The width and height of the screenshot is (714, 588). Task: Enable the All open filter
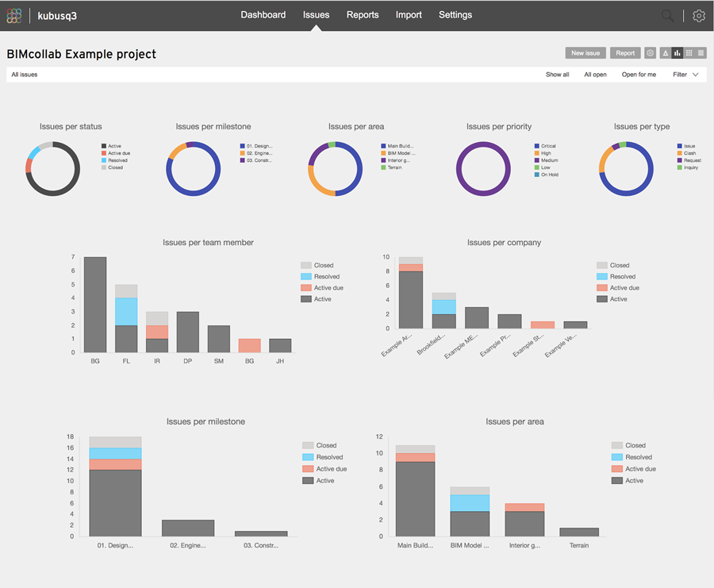596,74
